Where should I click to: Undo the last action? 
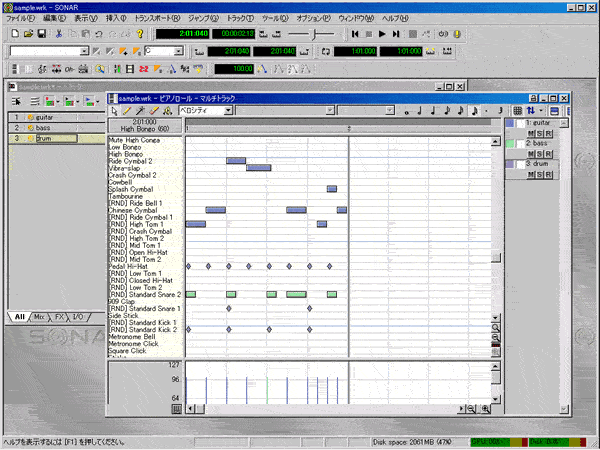point(99,34)
